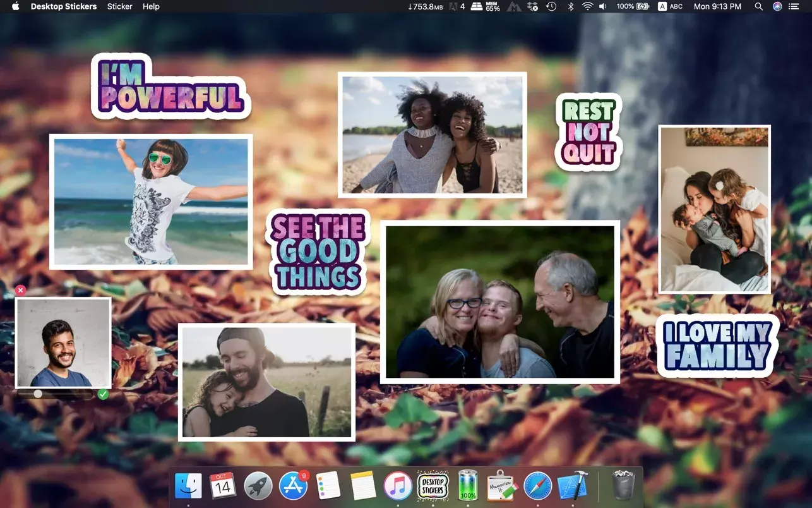Expand the ABC input source menu
The height and width of the screenshot is (508, 812).
point(670,6)
